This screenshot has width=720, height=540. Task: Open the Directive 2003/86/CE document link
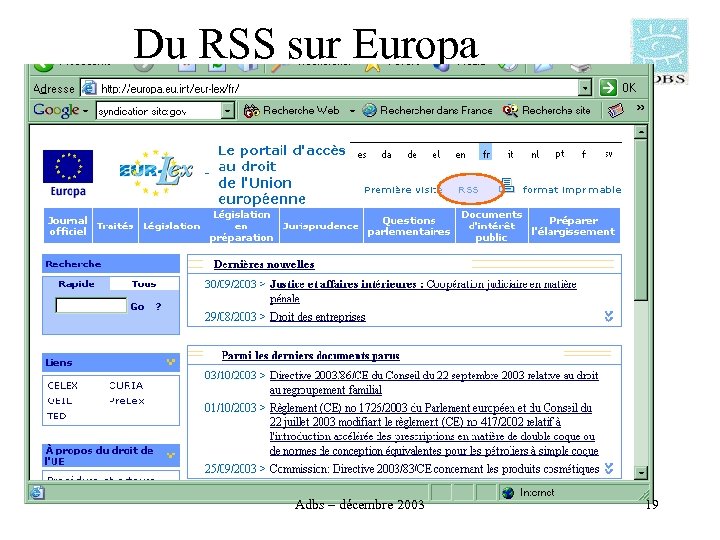click(434, 382)
